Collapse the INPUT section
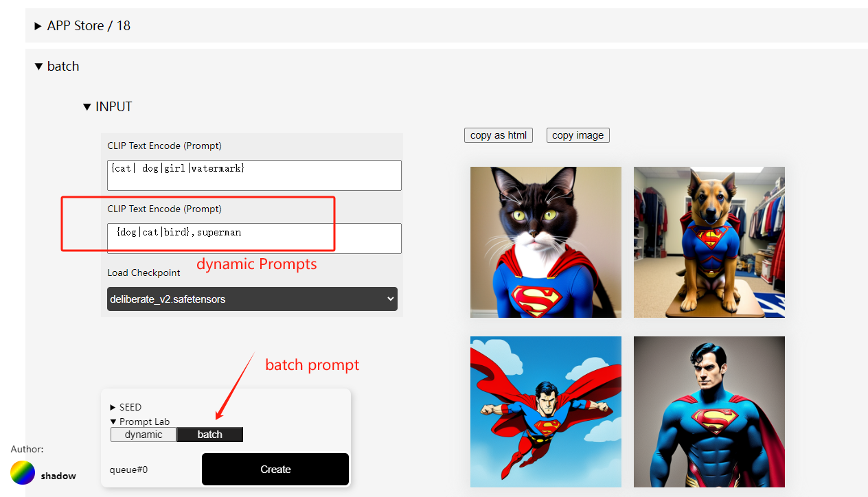This screenshot has height=497, width=868. (107, 107)
